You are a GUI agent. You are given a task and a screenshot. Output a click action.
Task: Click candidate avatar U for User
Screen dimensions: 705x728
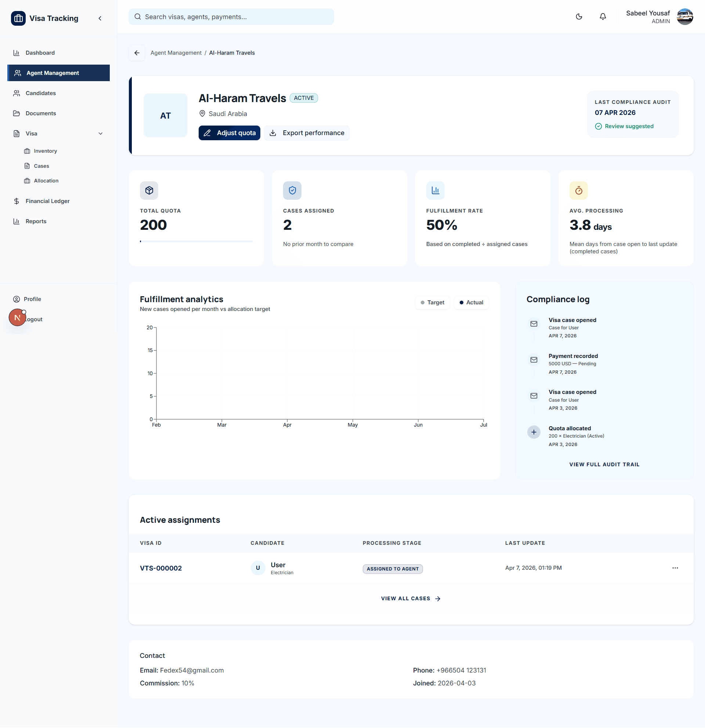coord(258,568)
